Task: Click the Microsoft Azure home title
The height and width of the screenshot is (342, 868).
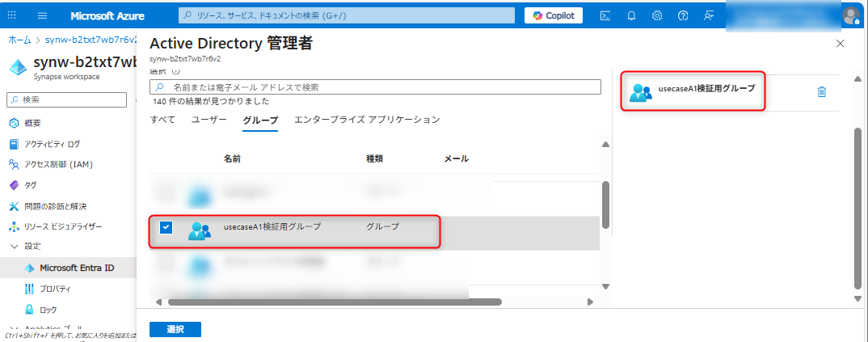Action: point(107,16)
